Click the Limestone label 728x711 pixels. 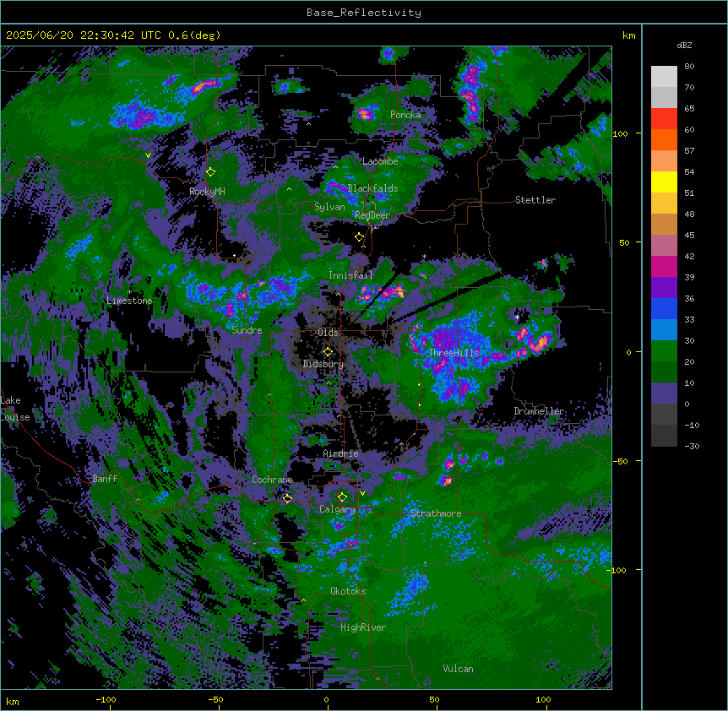[129, 301]
